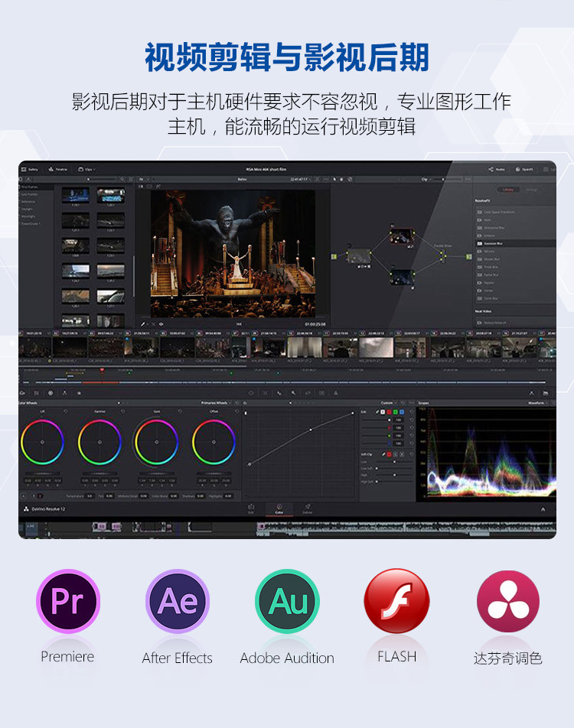Click the red playhead marker on mini timeline

pyautogui.click(x=103, y=370)
